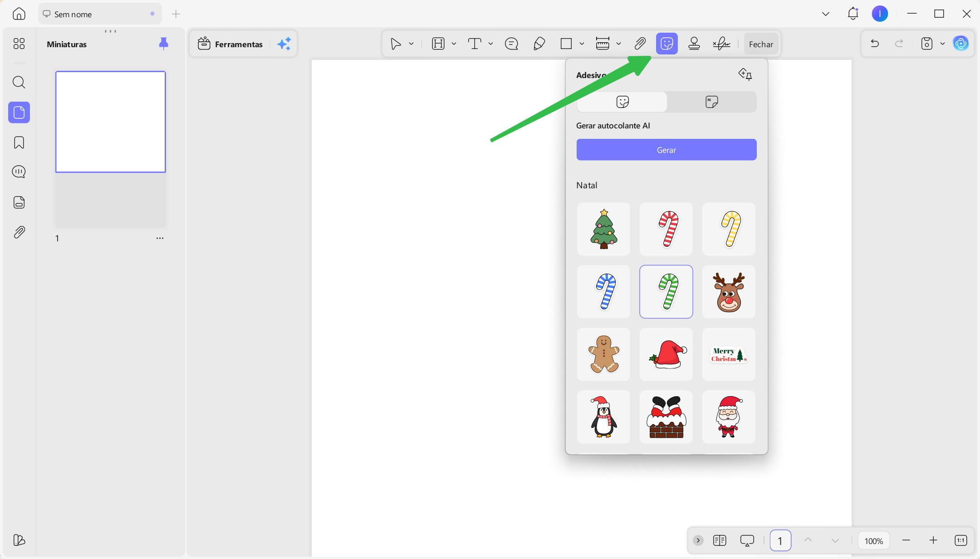Redo the last action

(x=899, y=44)
